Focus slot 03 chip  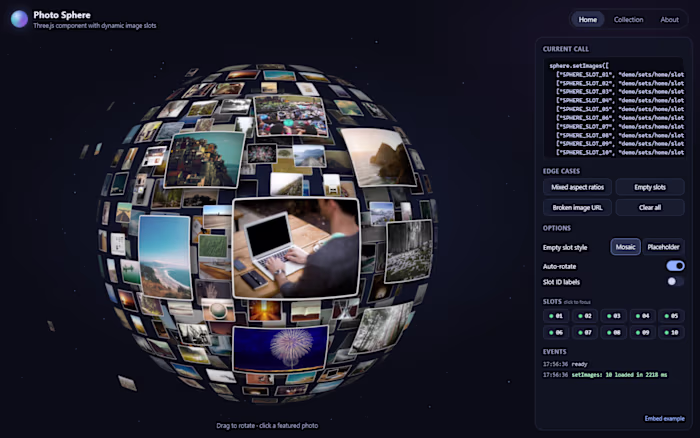point(613,316)
